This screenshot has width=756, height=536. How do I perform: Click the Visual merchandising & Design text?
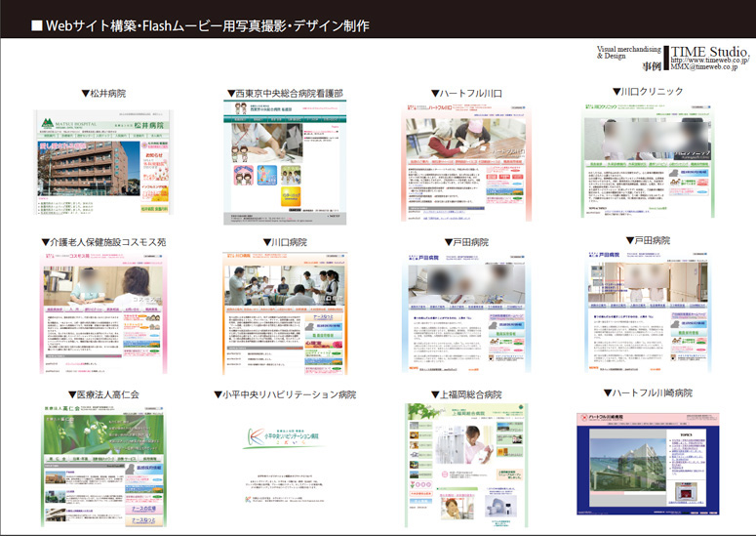(629, 52)
